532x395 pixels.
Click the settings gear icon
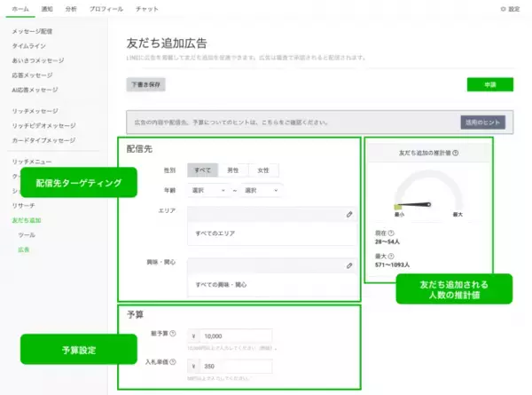pyautogui.click(x=503, y=8)
